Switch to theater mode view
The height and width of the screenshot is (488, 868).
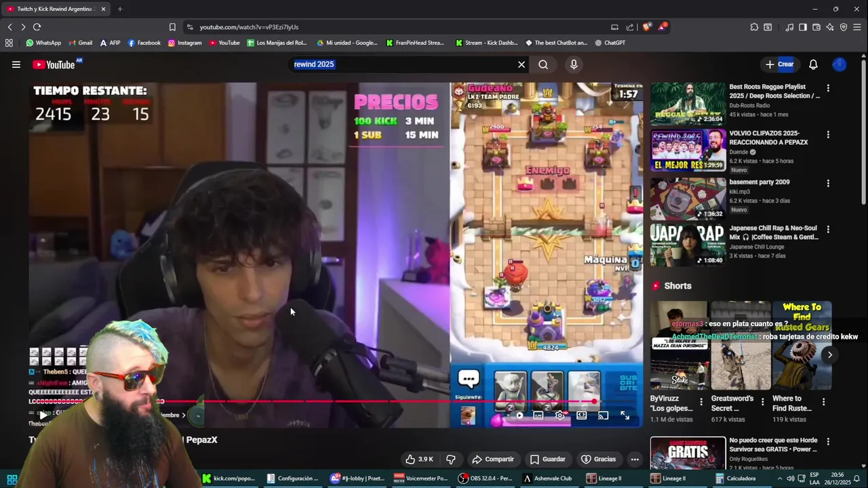click(x=581, y=415)
